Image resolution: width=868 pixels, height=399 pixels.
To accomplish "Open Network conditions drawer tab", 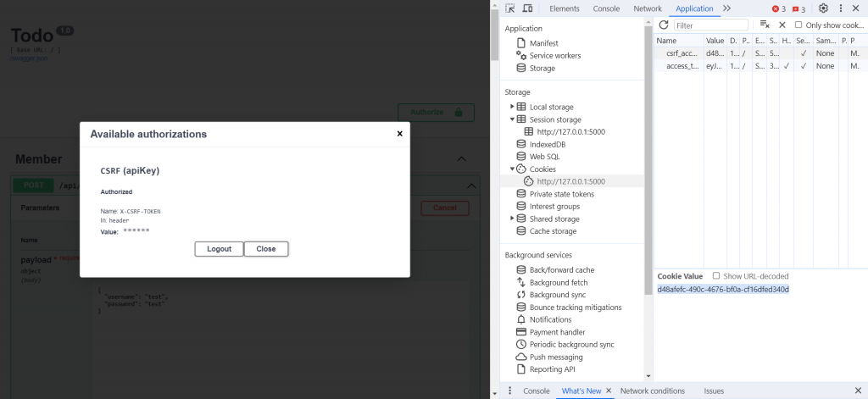I will 652,391.
